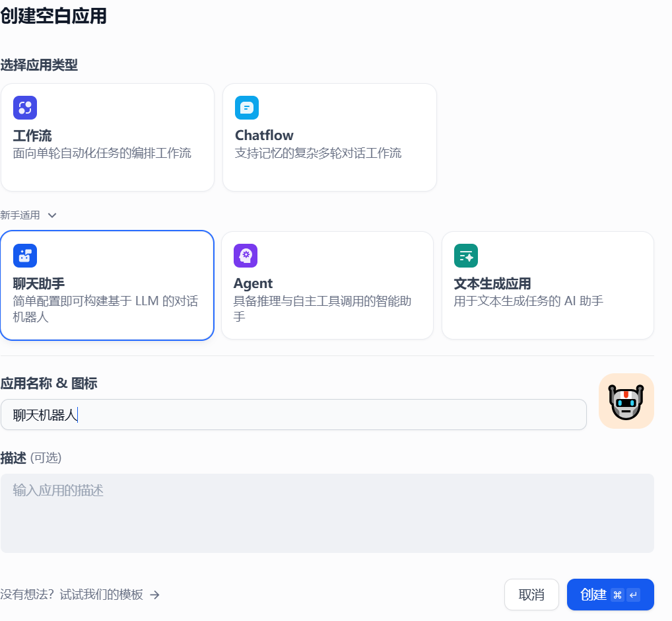The image size is (672, 621).
Task: Select the Chatflow chat bubble icon
Action: point(247,107)
